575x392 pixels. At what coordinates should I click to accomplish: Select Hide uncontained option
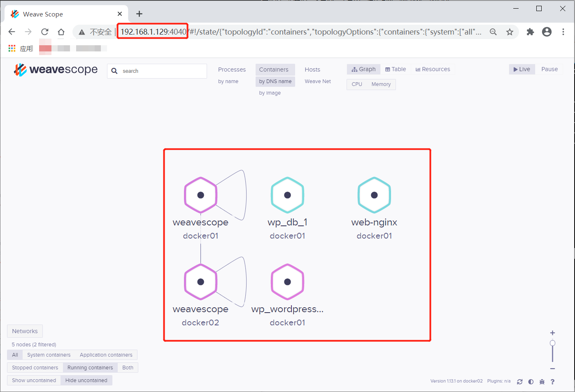click(86, 380)
